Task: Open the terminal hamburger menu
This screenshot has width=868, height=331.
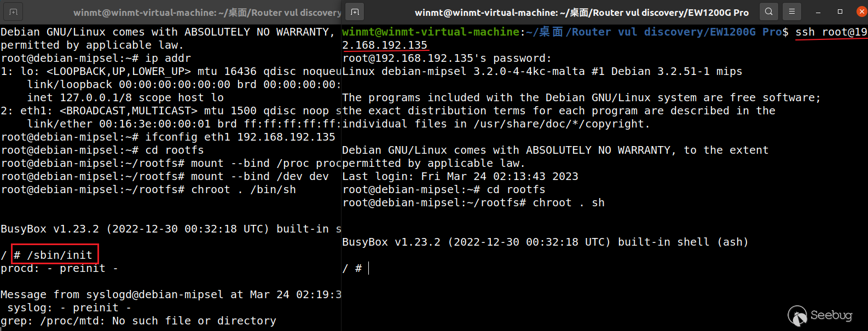Action: [791, 11]
